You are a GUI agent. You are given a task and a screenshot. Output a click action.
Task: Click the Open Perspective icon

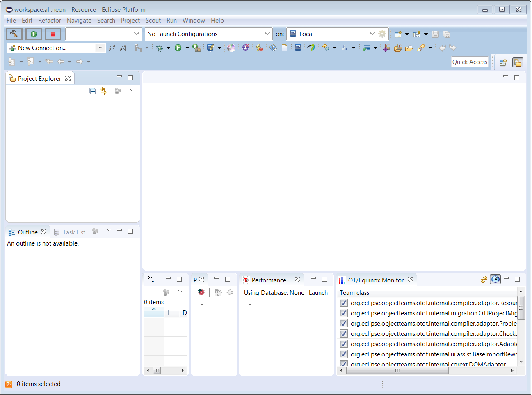click(x=503, y=62)
